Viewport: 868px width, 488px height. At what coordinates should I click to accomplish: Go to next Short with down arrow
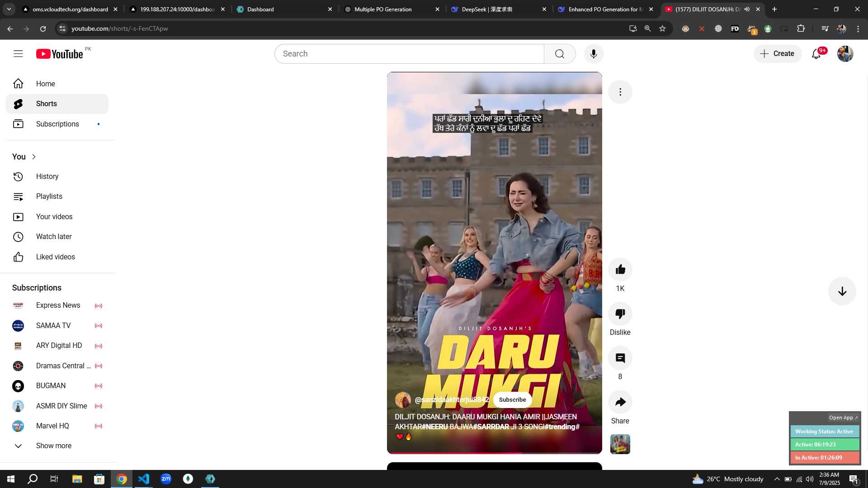[842, 291]
